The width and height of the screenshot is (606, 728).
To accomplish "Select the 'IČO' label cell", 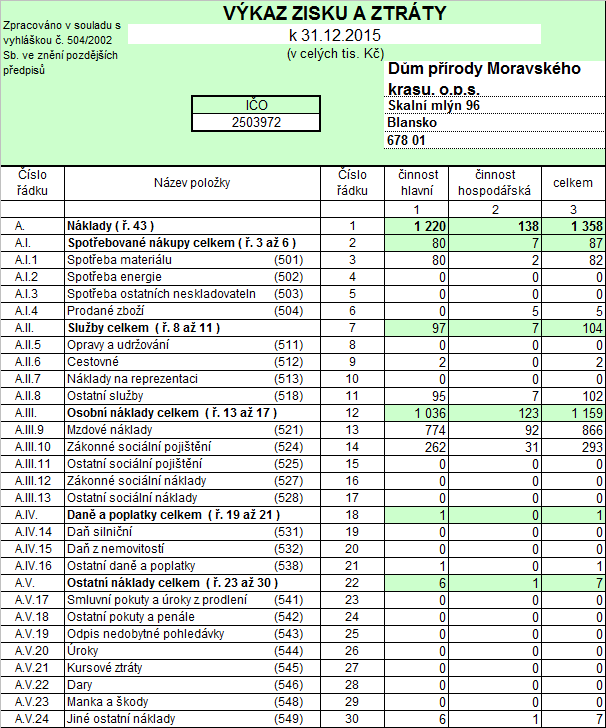I will (256, 105).
